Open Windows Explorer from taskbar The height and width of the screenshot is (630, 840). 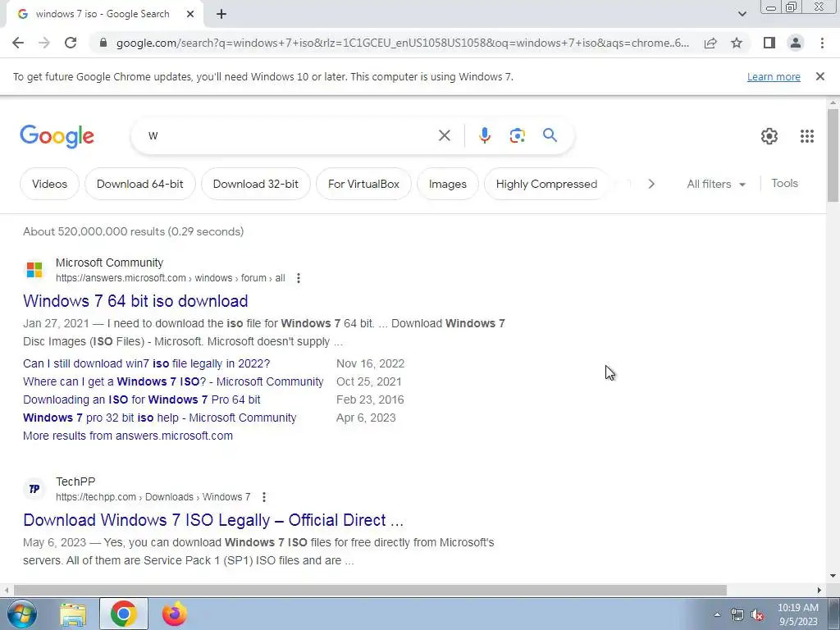click(x=73, y=614)
